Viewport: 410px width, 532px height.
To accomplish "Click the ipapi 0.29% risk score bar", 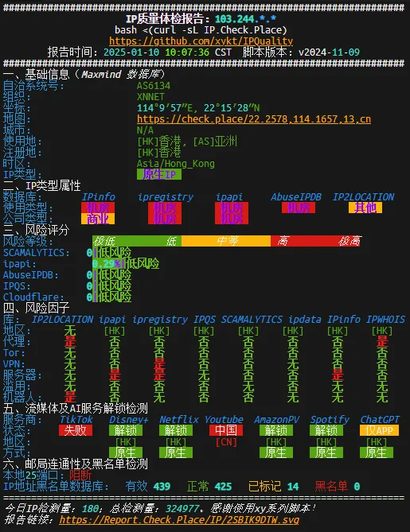I will tap(109, 264).
